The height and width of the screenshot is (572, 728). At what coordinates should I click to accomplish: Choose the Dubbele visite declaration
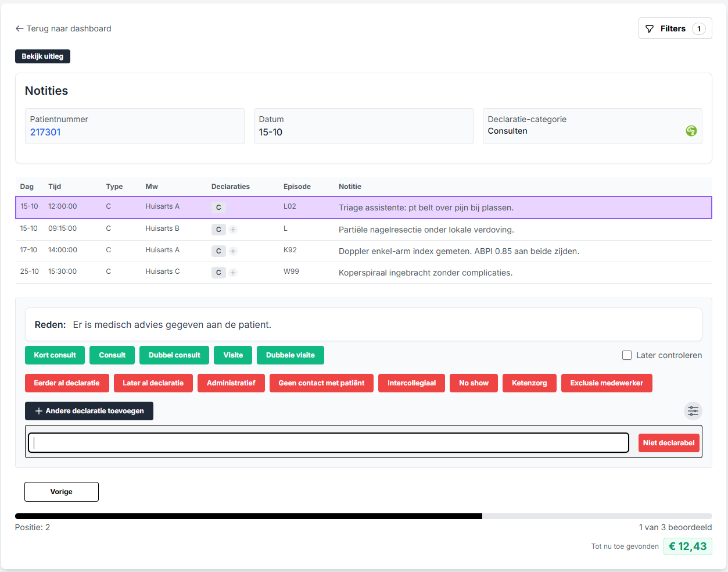click(290, 355)
